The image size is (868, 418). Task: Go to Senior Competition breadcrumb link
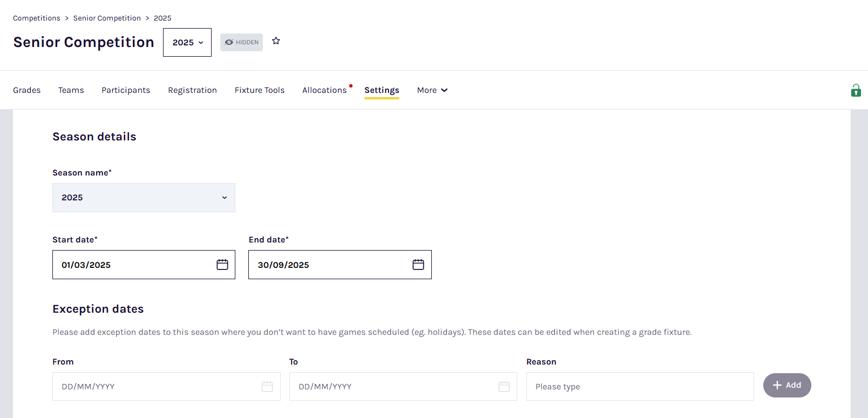[x=107, y=18]
